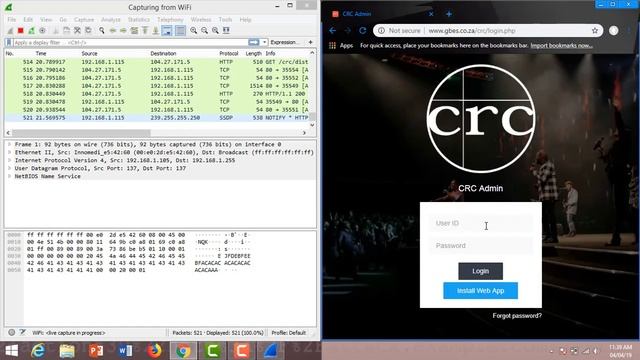Jump to the last packet icon
640x360 pixels.
156,31
